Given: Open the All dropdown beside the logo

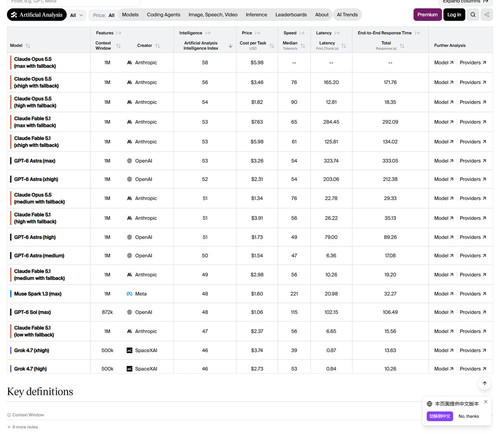Looking at the screenshot, I should coord(77,15).
